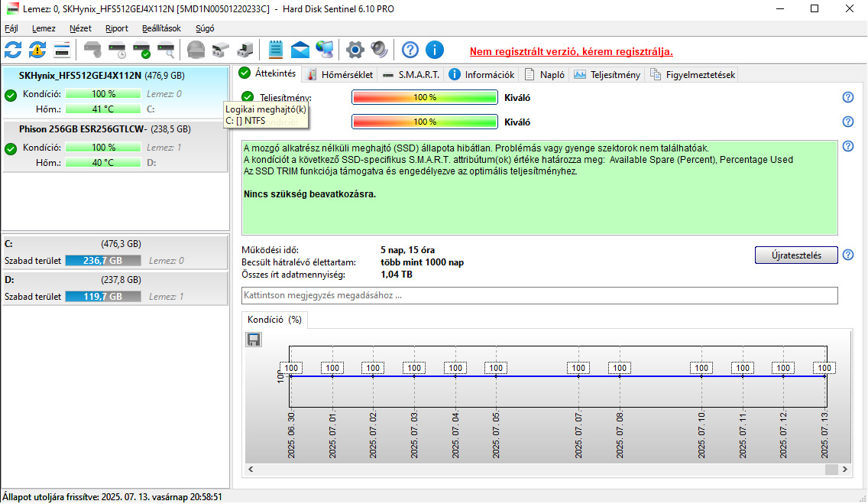Click the blue info circle toolbar icon
868x504 pixels.
pos(435,50)
